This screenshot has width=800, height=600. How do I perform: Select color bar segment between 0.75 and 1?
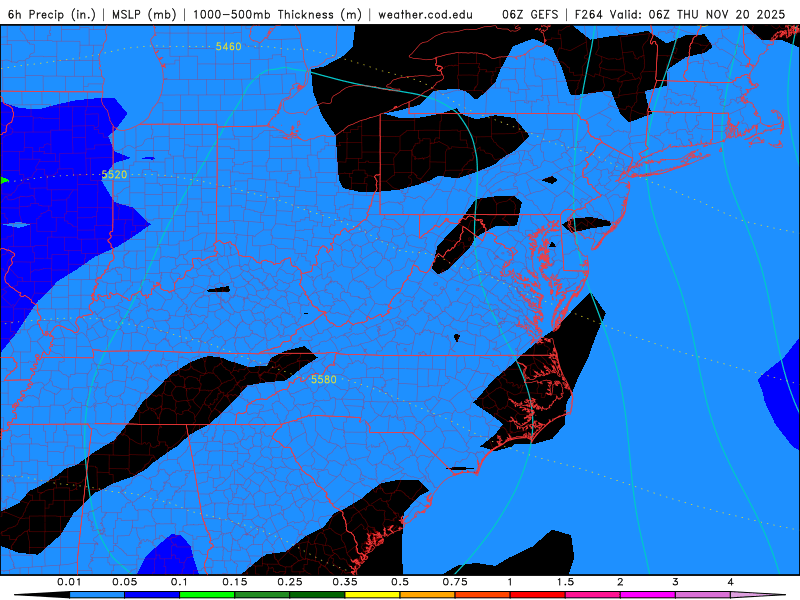coord(483,595)
